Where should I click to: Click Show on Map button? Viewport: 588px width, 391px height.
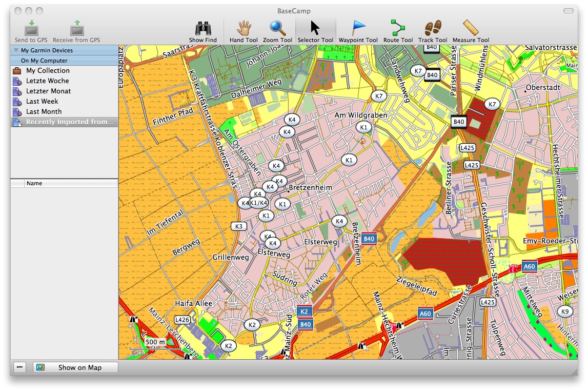click(75, 367)
